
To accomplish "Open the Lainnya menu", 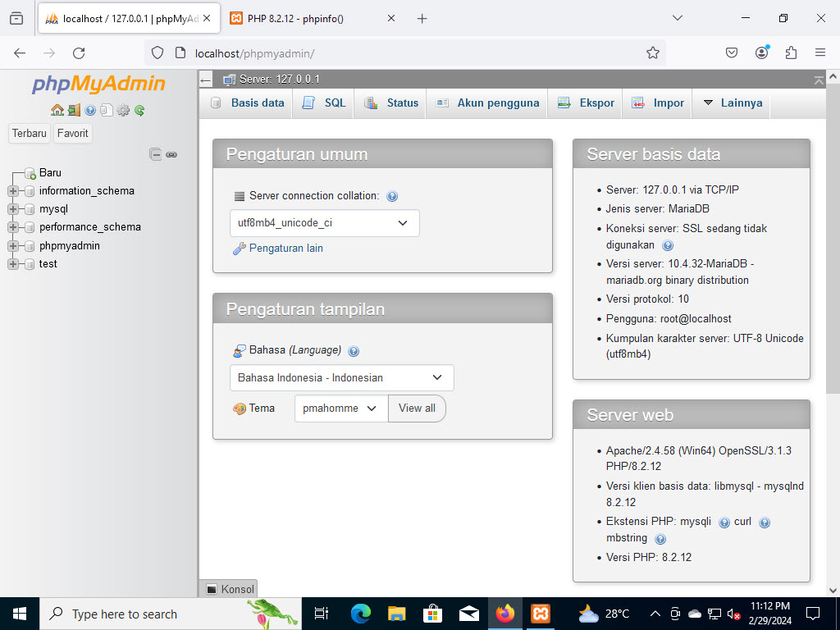I will pyautogui.click(x=731, y=103).
